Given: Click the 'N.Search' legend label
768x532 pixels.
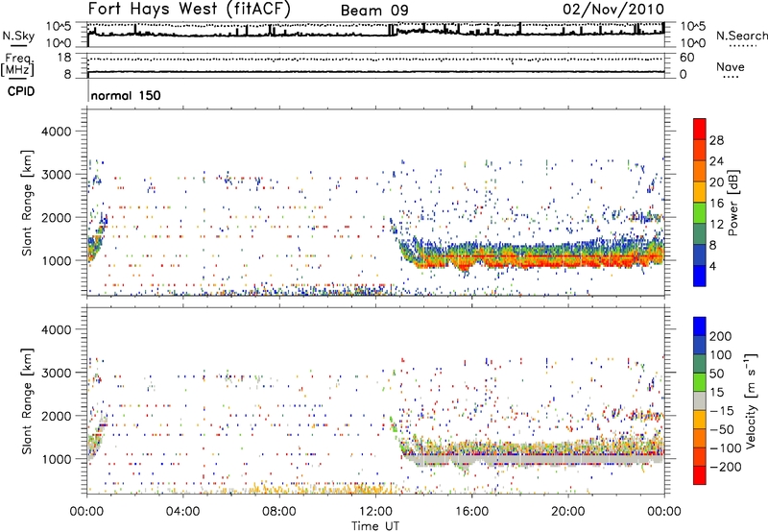Looking at the screenshot, I should click(741, 36).
